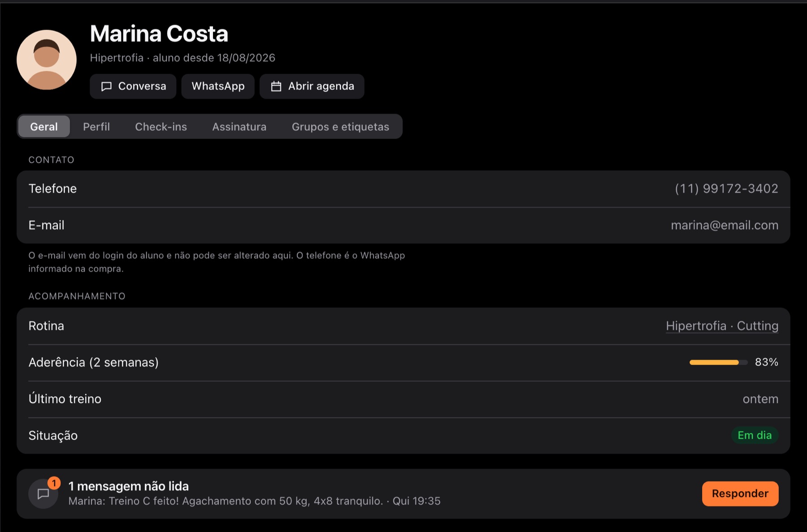Go to the Assinatura tab

coord(239,127)
